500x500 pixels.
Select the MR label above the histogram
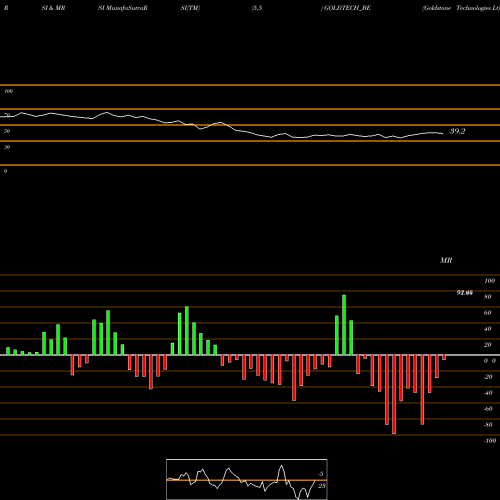point(446,260)
